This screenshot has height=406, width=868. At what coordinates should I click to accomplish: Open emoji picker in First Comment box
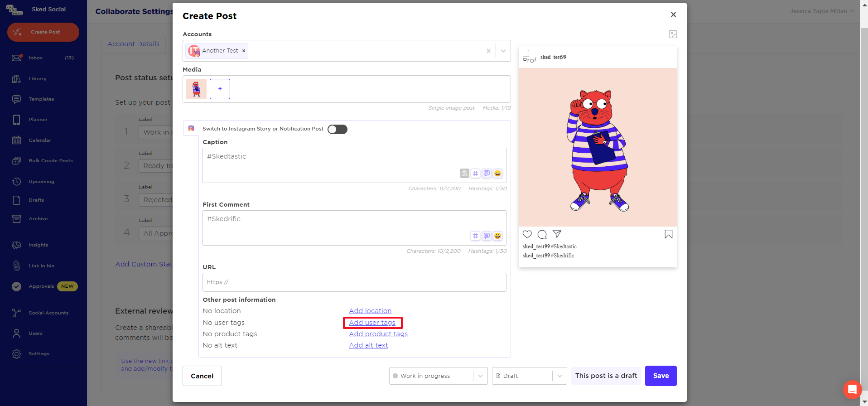(x=497, y=236)
